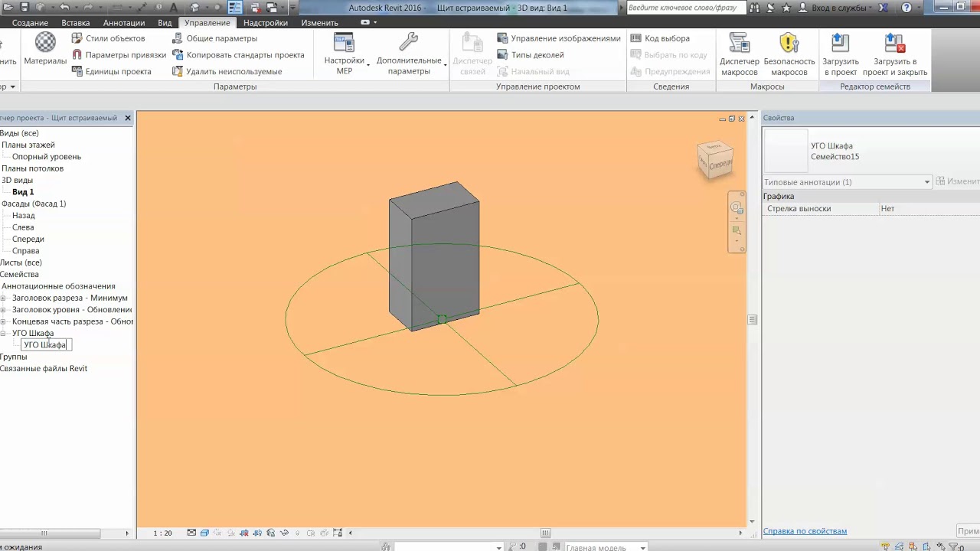Click the Communication Center satellite icon
Viewport: 980px width, 551px height.
pyautogui.click(x=771, y=8)
